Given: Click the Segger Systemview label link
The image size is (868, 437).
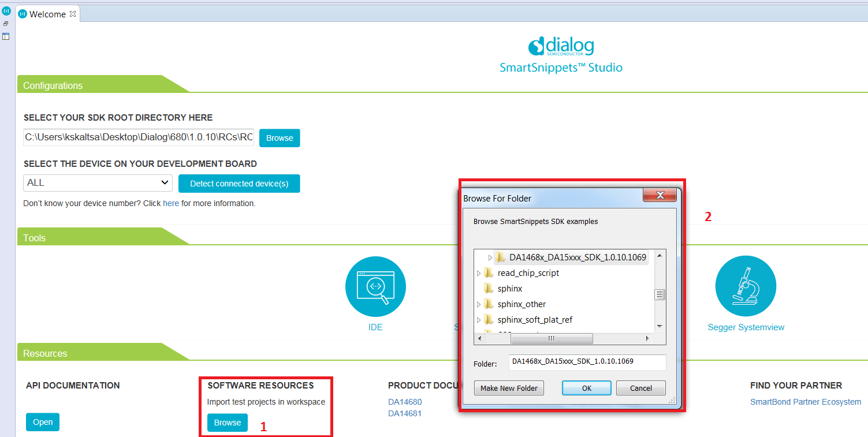Looking at the screenshot, I should coord(746,327).
